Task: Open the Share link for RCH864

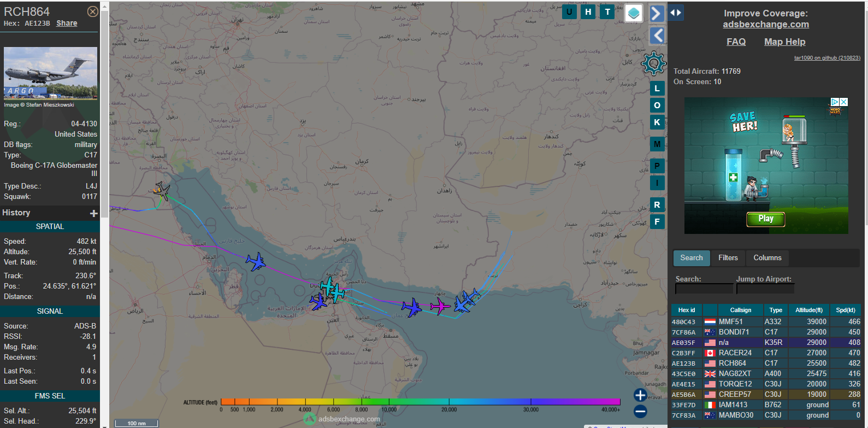Action: (x=67, y=23)
